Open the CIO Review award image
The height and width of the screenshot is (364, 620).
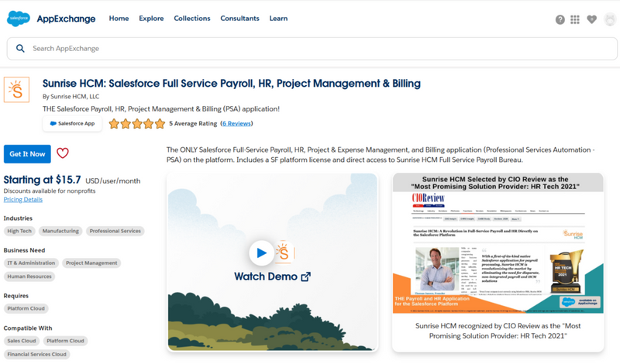pyautogui.click(x=498, y=243)
